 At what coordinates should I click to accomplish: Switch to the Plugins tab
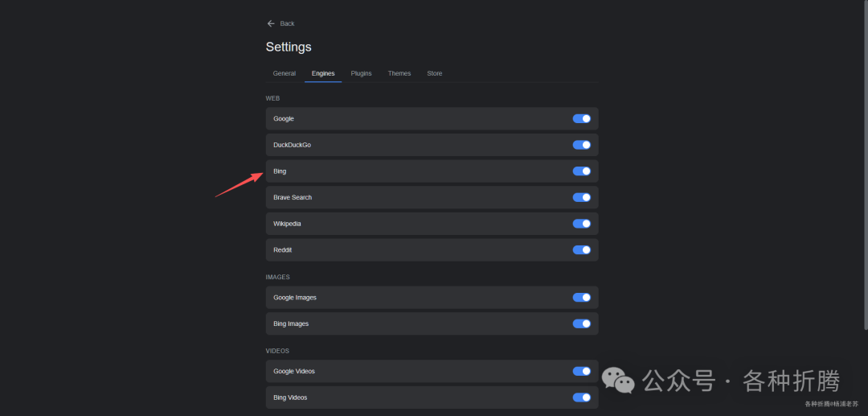361,73
